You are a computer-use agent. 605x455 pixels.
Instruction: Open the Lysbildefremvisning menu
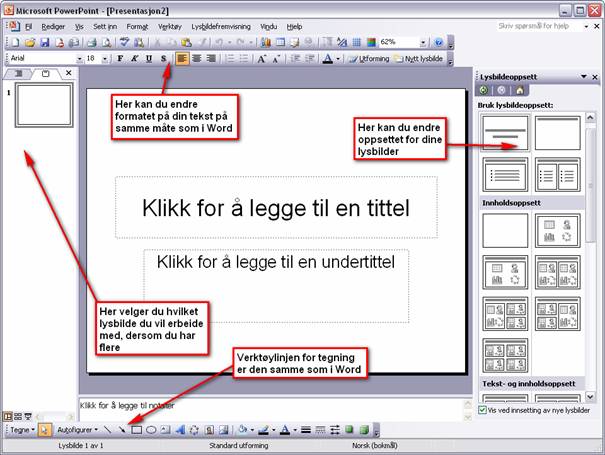click(221, 27)
